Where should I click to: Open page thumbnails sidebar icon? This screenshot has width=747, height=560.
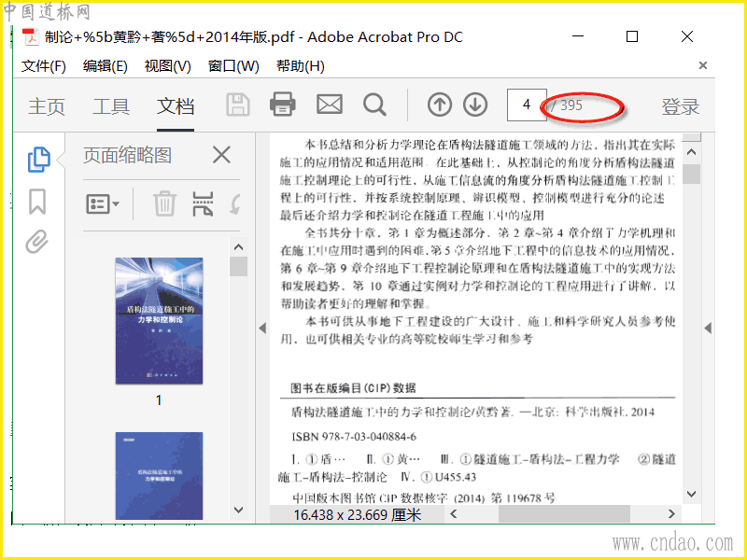(38, 159)
